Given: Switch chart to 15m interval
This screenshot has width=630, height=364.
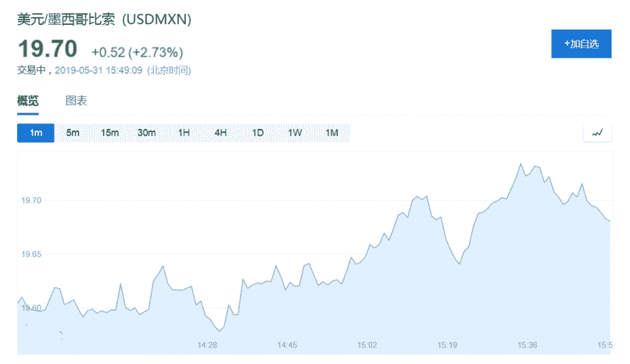Looking at the screenshot, I should pos(109,133).
